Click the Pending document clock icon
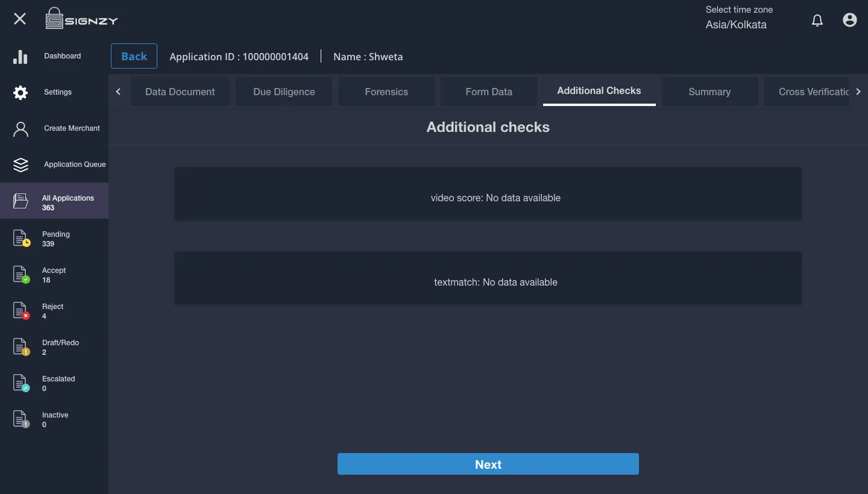The height and width of the screenshot is (494, 868). pyautogui.click(x=21, y=238)
